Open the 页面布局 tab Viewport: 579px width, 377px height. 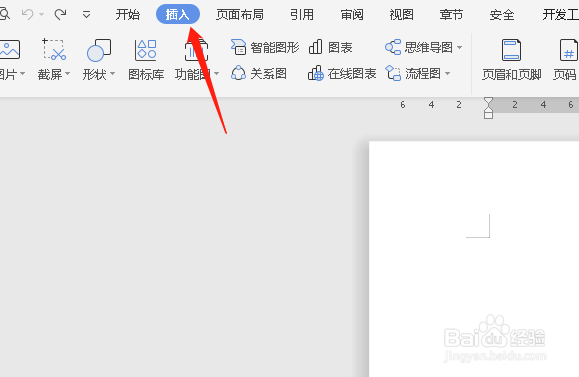pyautogui.click(x=240, y=15)
